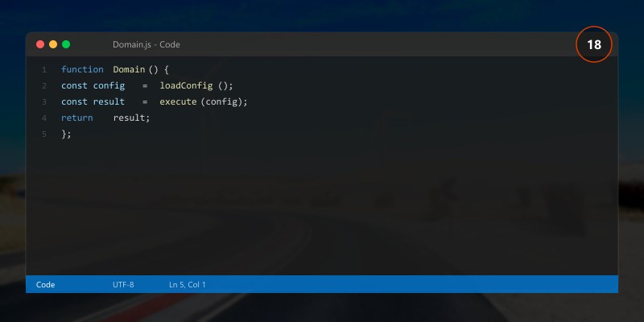Click the red close window button
Image resolution: width=644 pixels, height=322 pixels.
click(40, 44)
